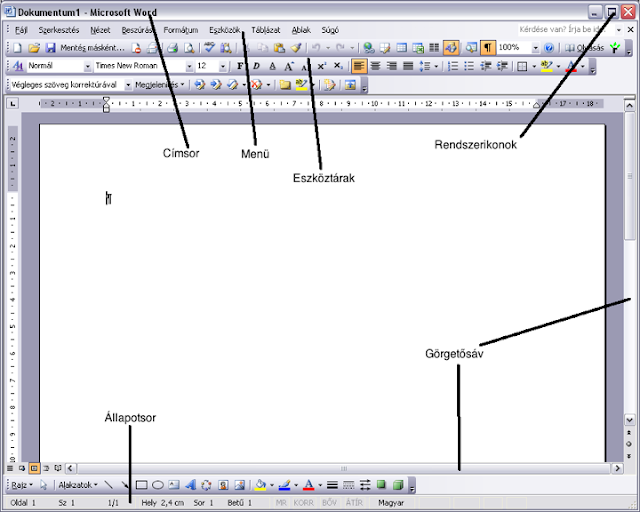Viewport: 640px width, 512px height.
Task: Click the Font Color red A in formatting toolbar
Action: [x=571, y=66]
